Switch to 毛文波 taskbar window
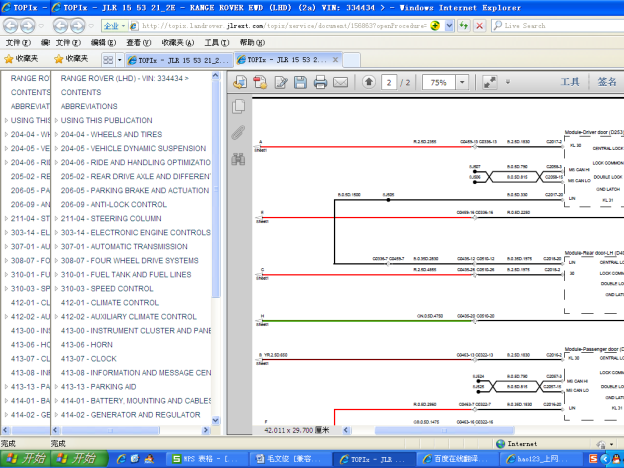The height and width of the screenshot is (468, 624). click(290, 459)
